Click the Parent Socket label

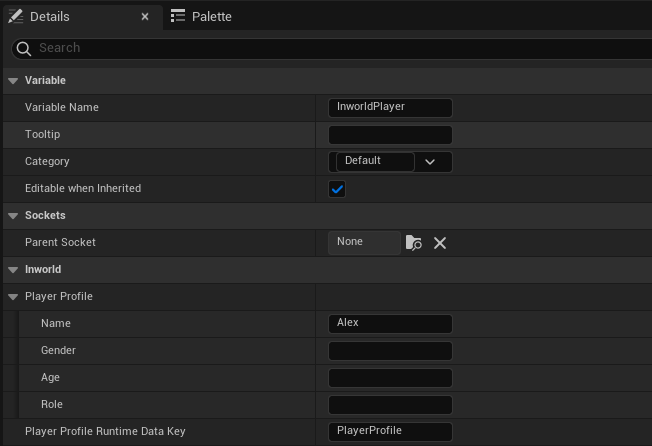pyautogui.click(x=60, y=242)
